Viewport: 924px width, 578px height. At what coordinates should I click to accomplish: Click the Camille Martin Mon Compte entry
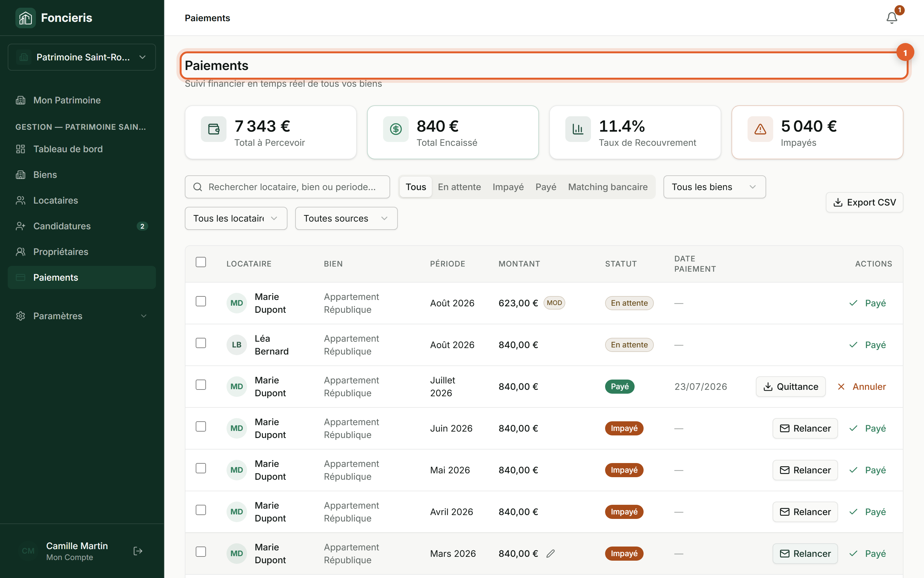point(77,551)
